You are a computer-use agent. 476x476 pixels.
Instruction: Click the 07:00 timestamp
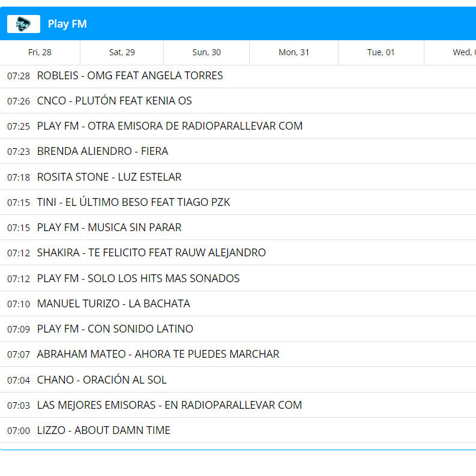(x=19, y=430)
